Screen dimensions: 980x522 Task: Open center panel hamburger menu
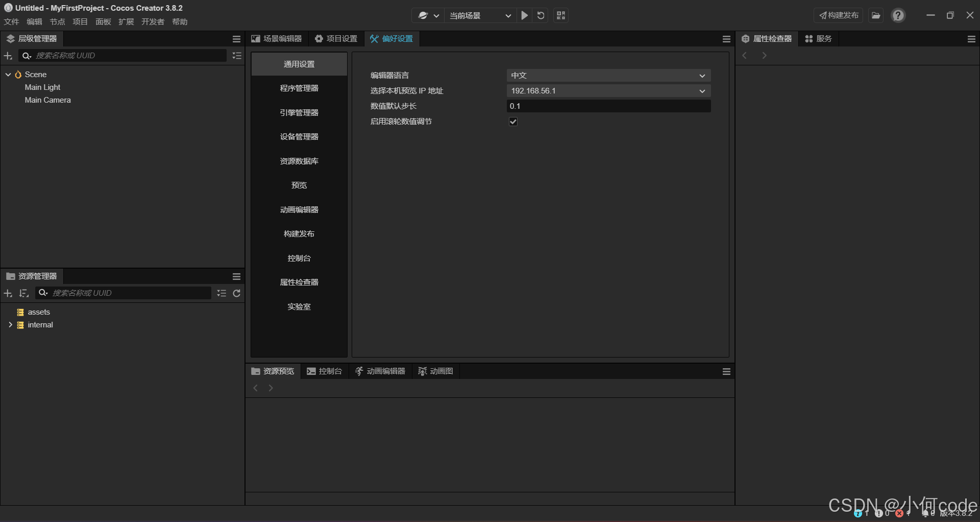726,39
